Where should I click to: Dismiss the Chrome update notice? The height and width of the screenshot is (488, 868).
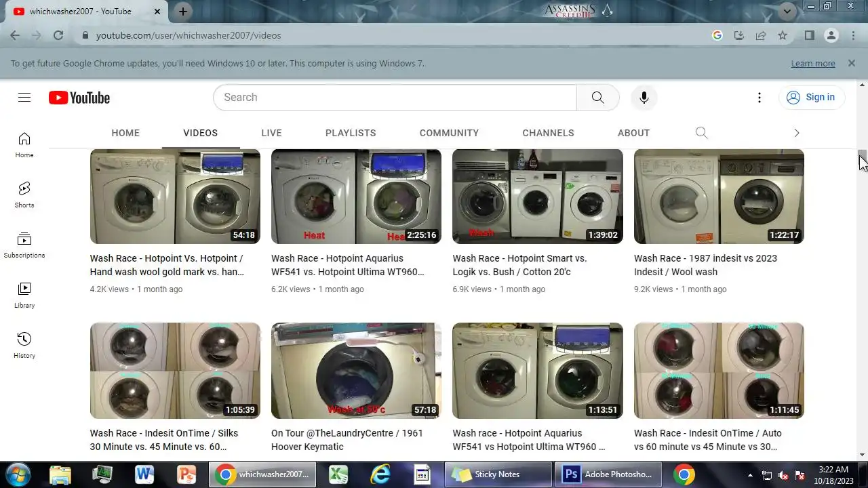tap(852, 63)
